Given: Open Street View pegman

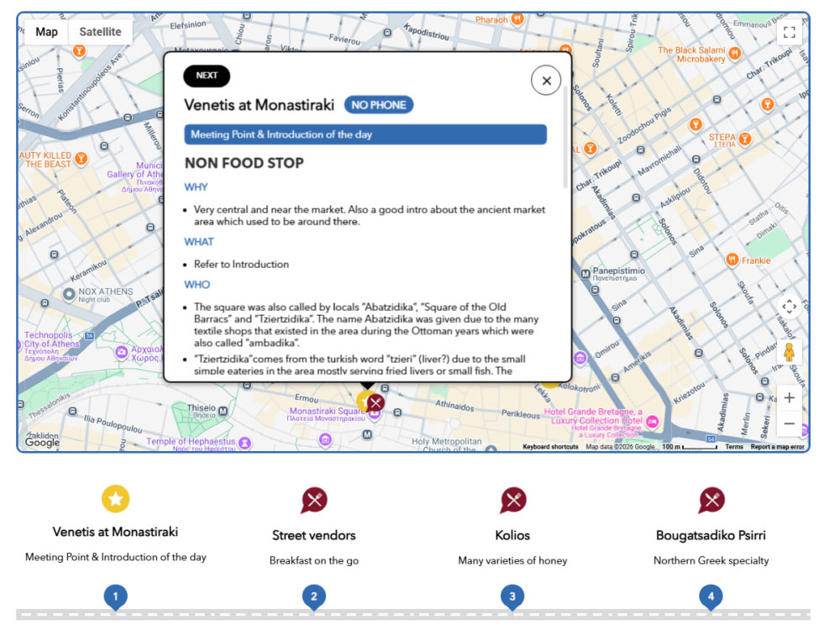Looking at the screenshot, I should [789, 353].
